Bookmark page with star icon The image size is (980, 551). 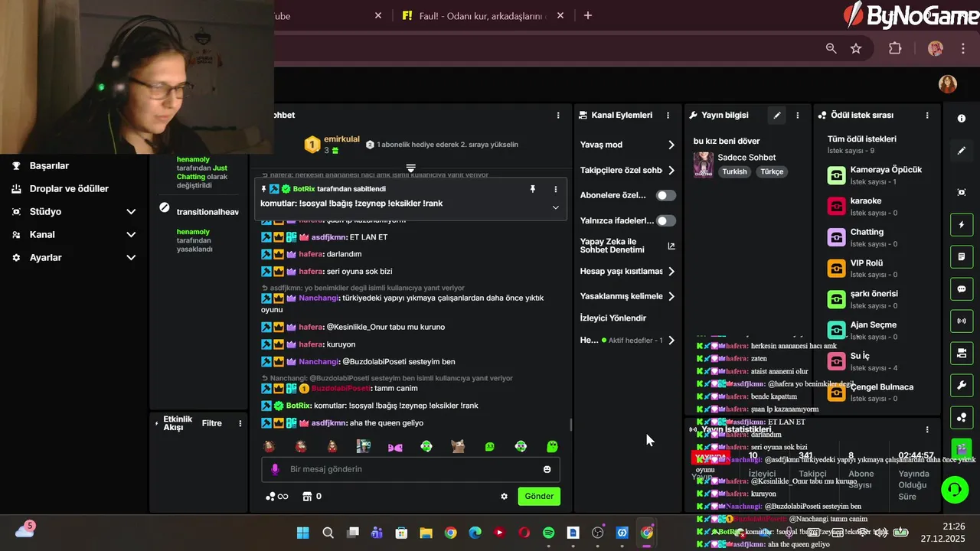click(x=856, y=48)
